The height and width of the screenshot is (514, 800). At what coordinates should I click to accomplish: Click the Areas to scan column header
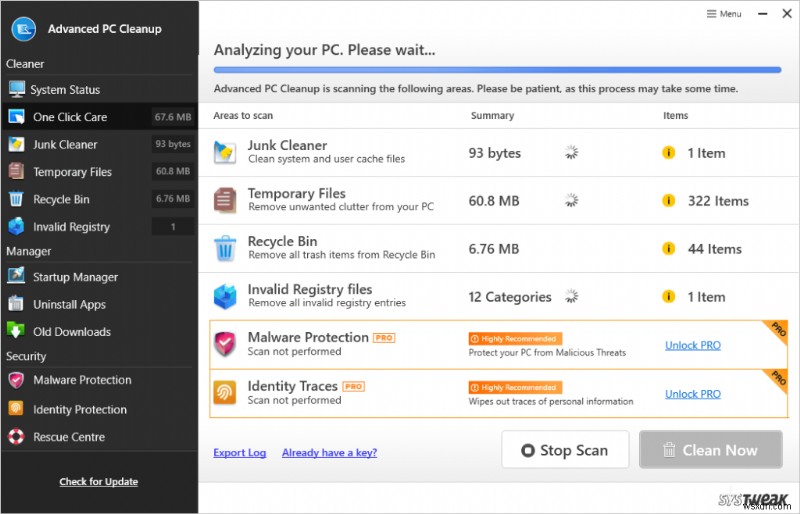click(243, 115)
